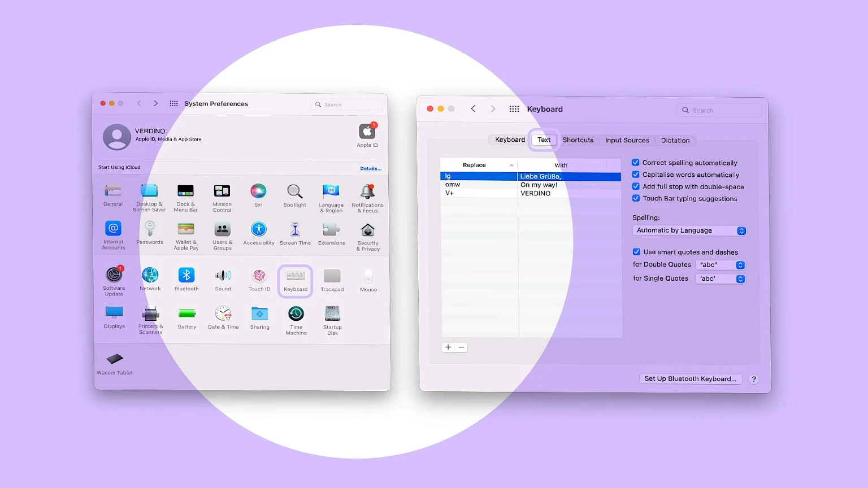Toggle Correct spelling automatically checkbox

636,162
